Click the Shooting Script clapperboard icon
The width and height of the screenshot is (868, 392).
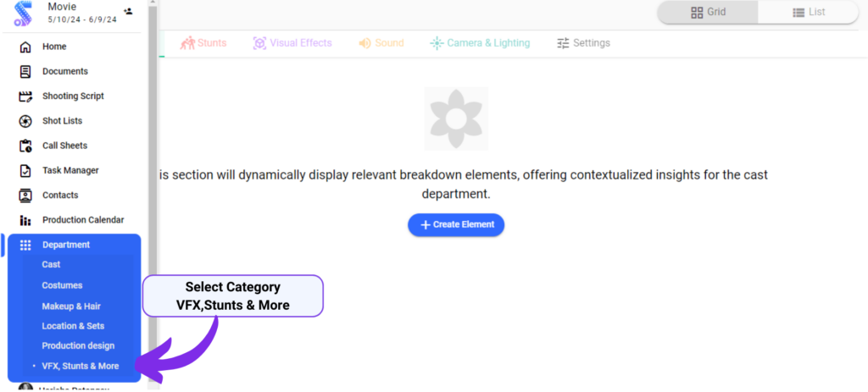point(25,97)
